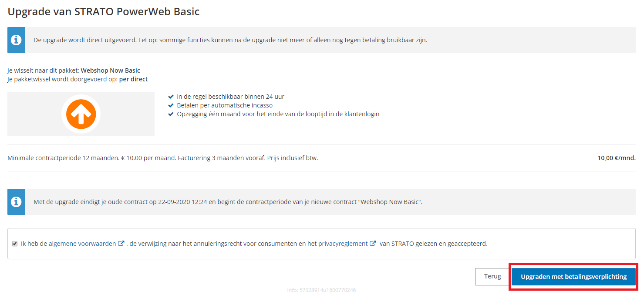This screenshot has width=644, height=295.
Task: Click checkmark beside the 'Opzegging één maand' line
Action: (171, 114)
